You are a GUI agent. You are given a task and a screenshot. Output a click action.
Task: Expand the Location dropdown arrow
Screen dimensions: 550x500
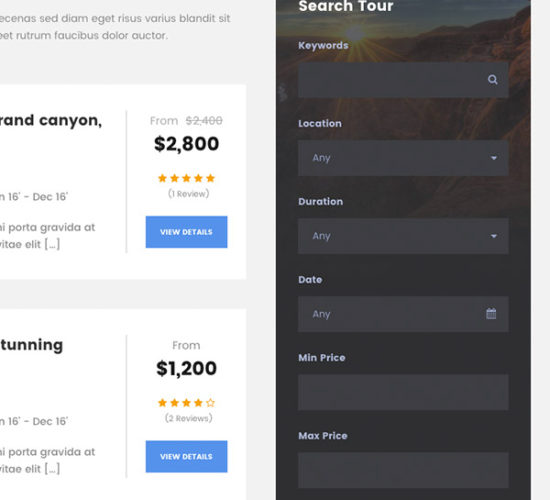click(494, 158)
